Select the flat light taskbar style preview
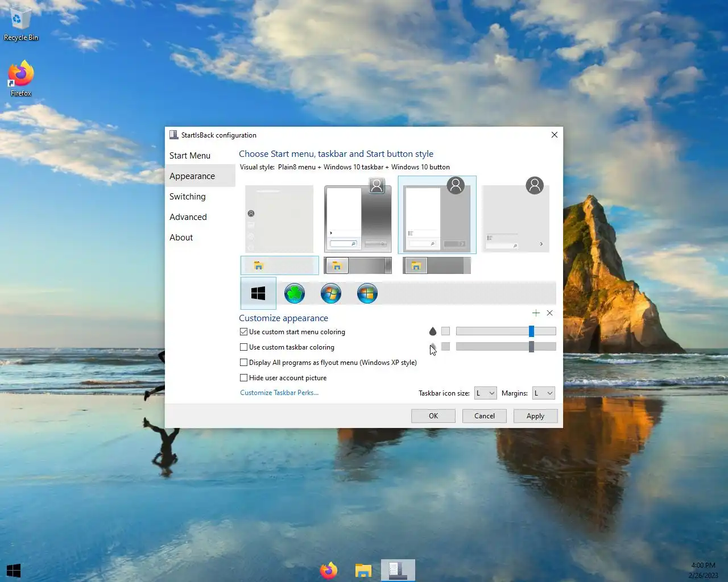 pos(279,265)
